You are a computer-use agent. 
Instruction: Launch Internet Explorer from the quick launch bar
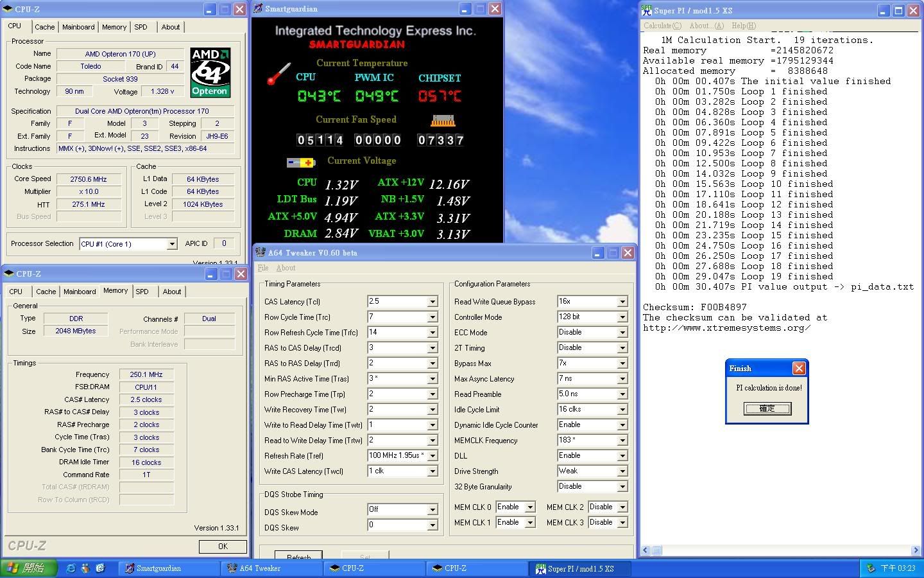pos(71,568)
